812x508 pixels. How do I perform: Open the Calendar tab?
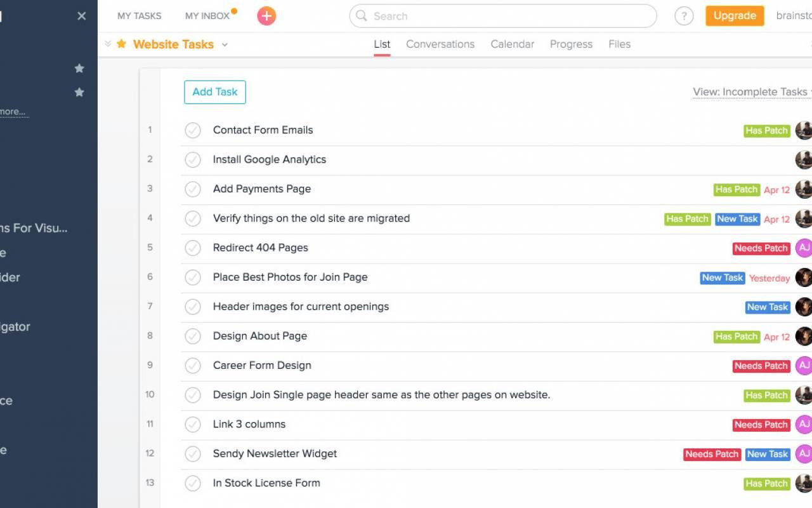pyautogui.click(x=512, y=44)
